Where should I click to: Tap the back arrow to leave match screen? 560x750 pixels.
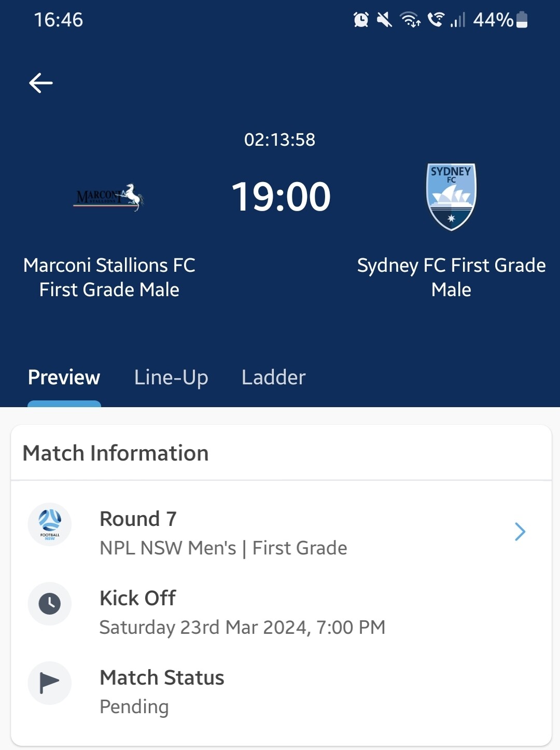tap(40, 82)
